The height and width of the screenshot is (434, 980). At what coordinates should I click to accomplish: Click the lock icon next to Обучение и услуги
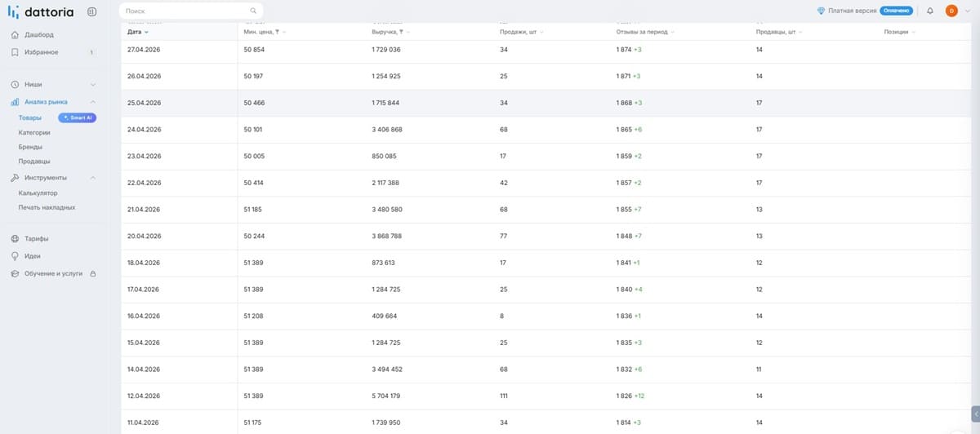click(x=92, y=274)
